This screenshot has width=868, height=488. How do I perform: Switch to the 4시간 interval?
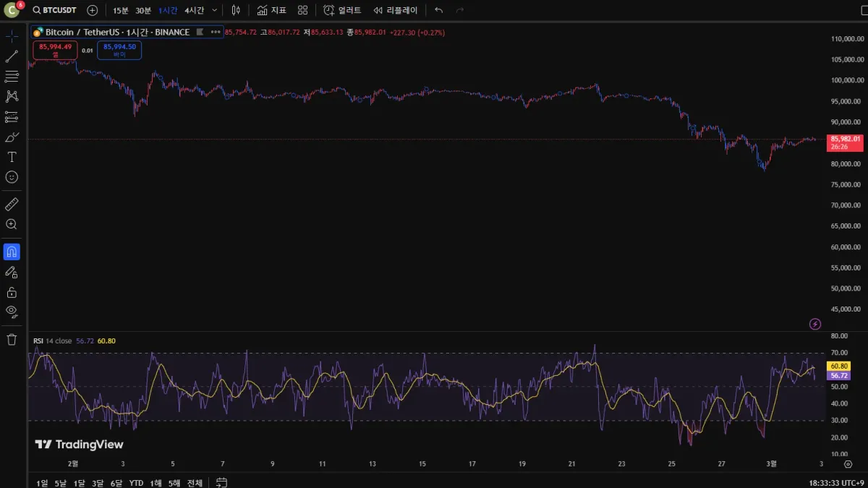click(194, 10)
